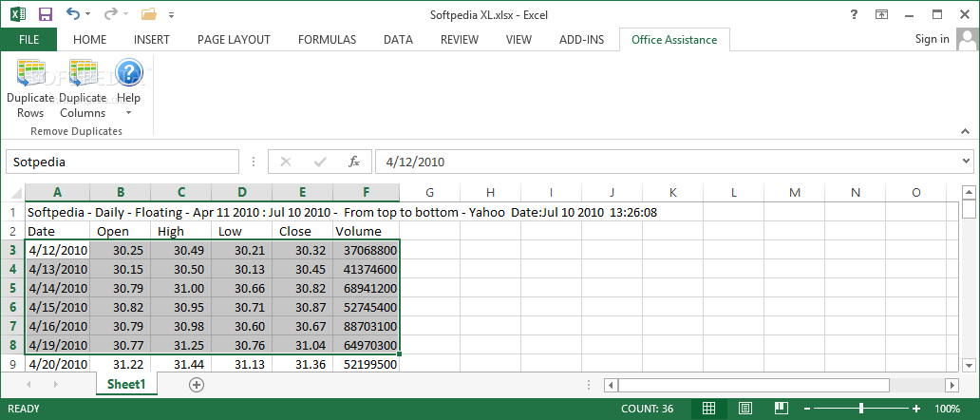Click the vertical scrollbar up arrow

(x=969, y=193)
